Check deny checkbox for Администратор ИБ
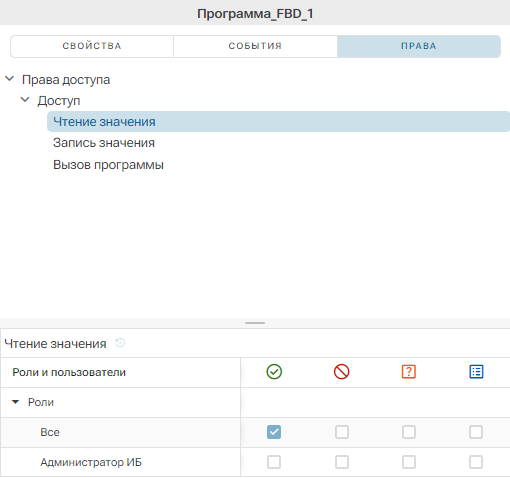The image size is (510, 478). 342,462
